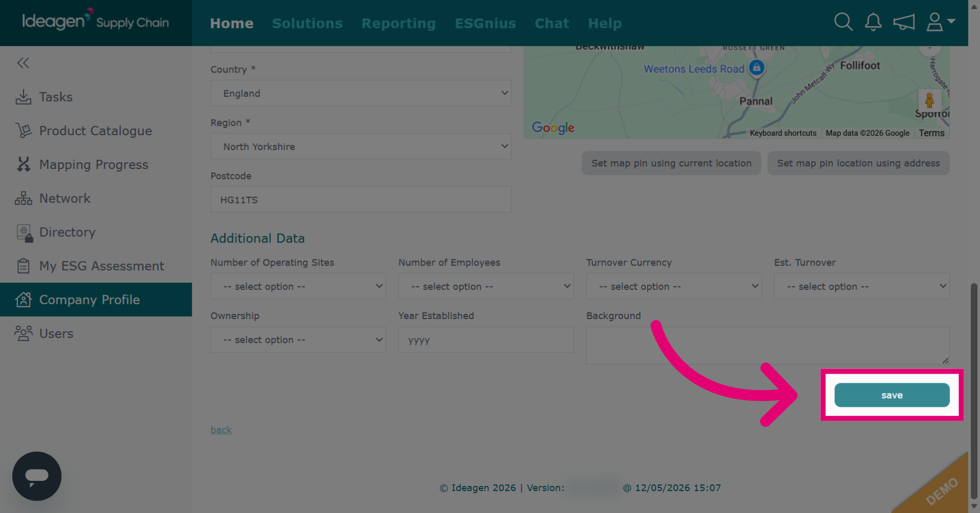Click the announcements megaphone icon

tap(903, 22)
